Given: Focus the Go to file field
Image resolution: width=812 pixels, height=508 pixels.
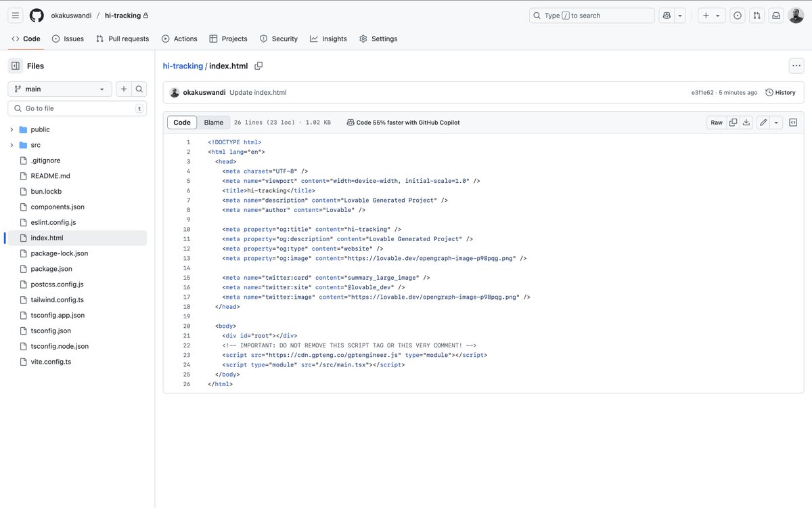Looking at the screenshot, I should (x=77, y=108).
